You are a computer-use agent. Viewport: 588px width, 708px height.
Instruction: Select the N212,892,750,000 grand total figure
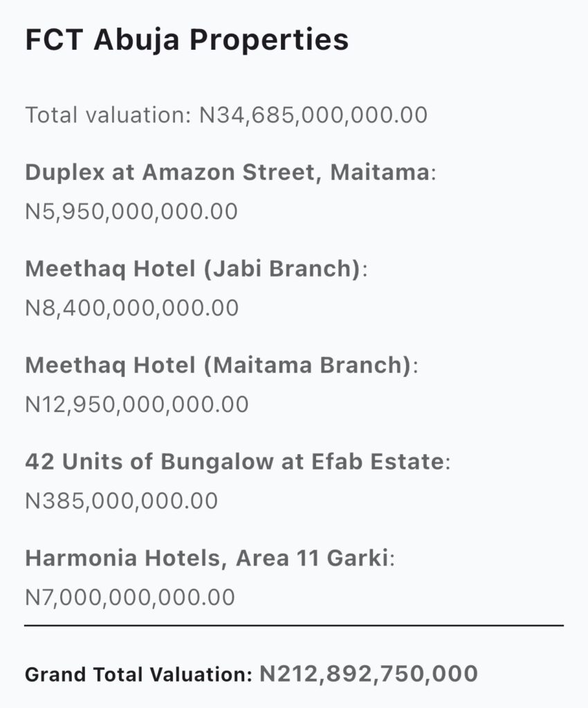click(368, 673)
